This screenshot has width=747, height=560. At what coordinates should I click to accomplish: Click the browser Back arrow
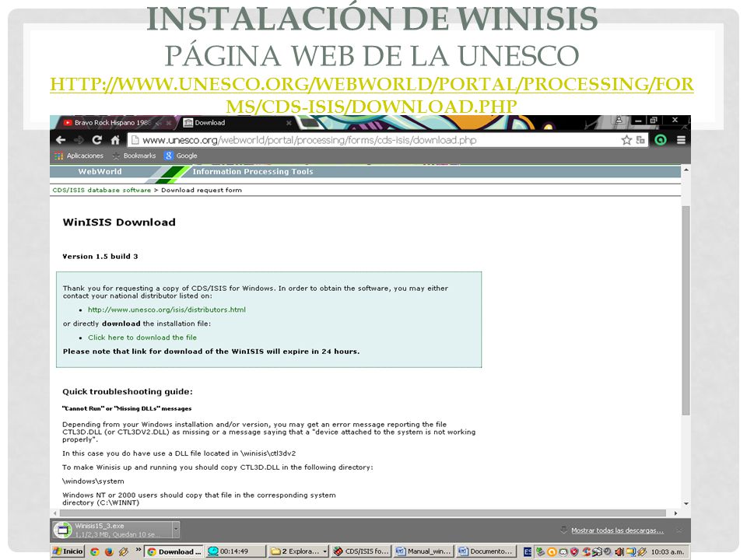point(61,140)
